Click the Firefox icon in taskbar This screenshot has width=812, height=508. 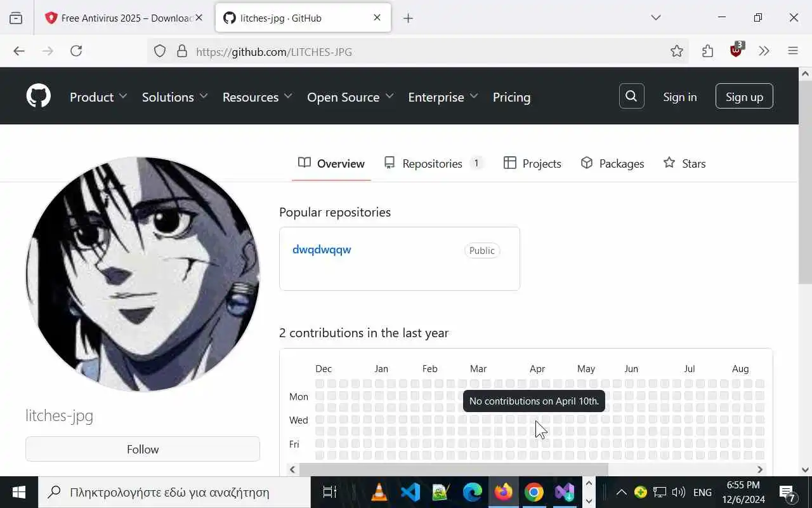503,492
